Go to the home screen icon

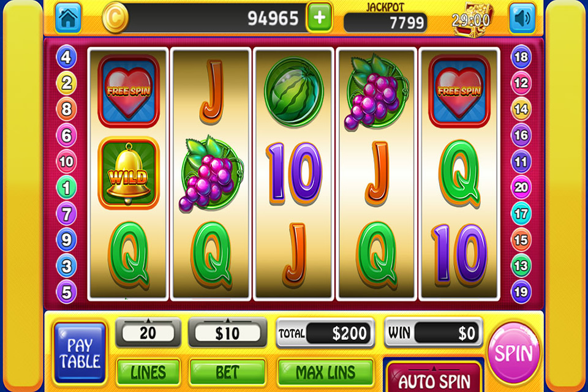(x=68, y=18)
